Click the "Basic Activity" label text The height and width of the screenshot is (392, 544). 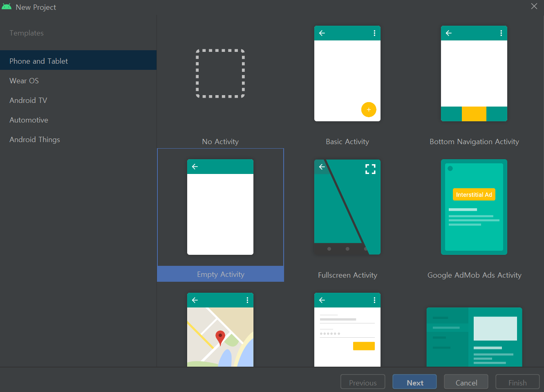[347, 142]
